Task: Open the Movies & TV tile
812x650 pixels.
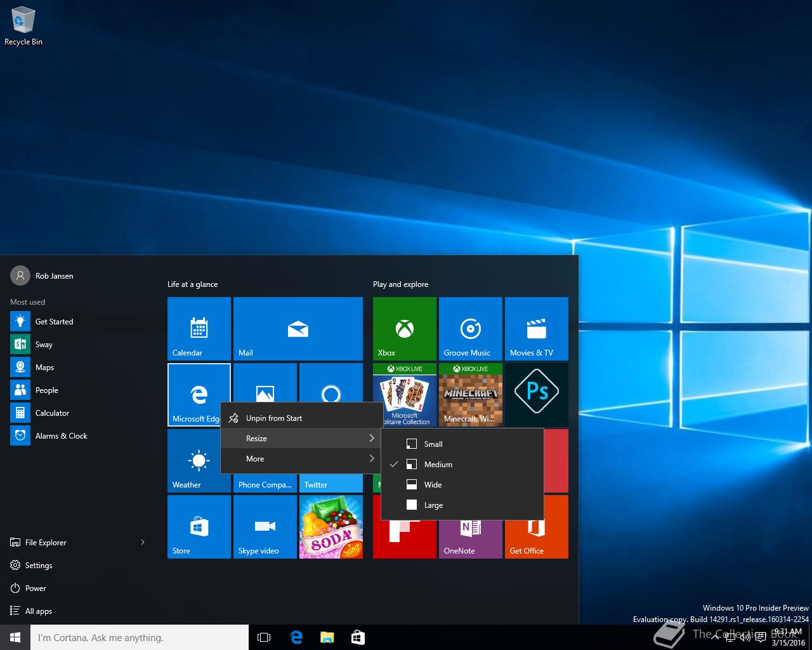Action: (x=537, y=329)
